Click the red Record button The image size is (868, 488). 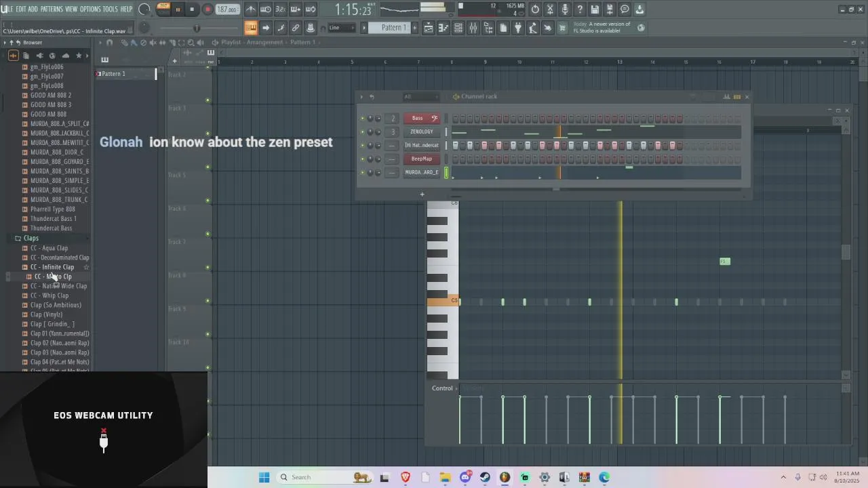coord(208,9)
